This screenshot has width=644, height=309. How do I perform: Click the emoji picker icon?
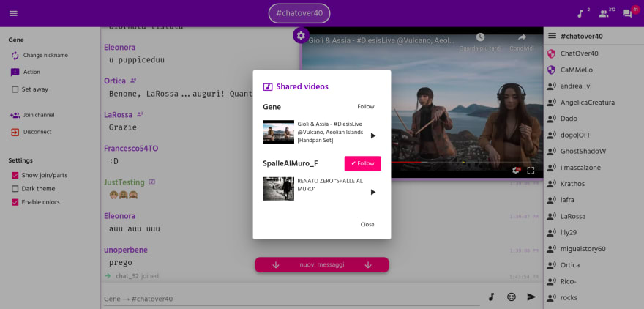512,297
